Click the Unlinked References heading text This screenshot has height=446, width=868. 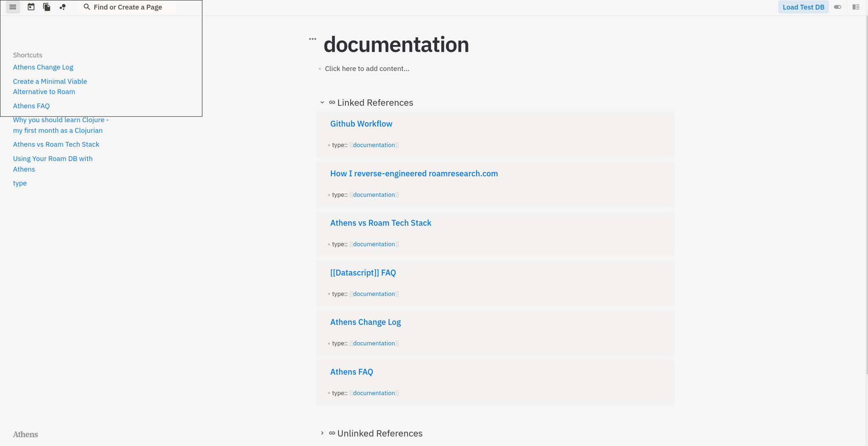(380, 433)
